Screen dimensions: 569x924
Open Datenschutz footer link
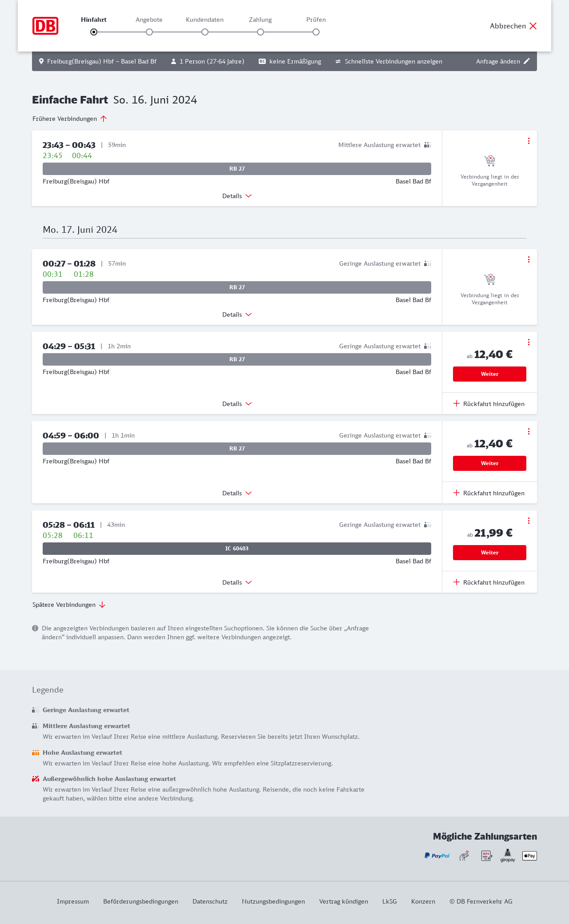click(x=210, y=901)
